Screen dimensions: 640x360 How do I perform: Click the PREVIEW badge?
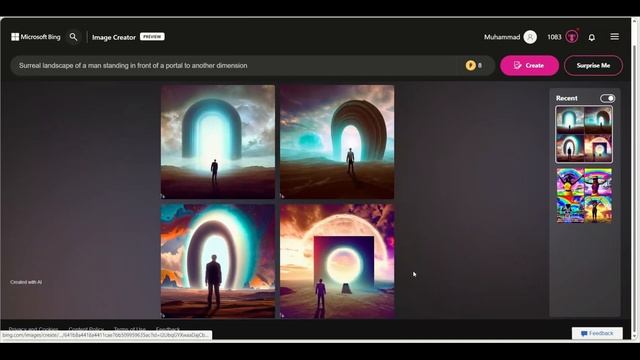click(152, 37)
